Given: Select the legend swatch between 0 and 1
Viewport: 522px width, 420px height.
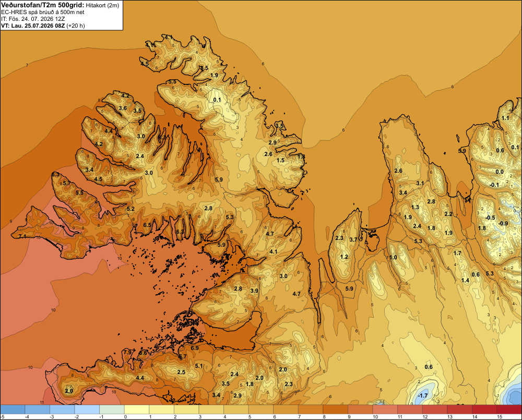Looking at the screenshot, I should click(136, 409).
